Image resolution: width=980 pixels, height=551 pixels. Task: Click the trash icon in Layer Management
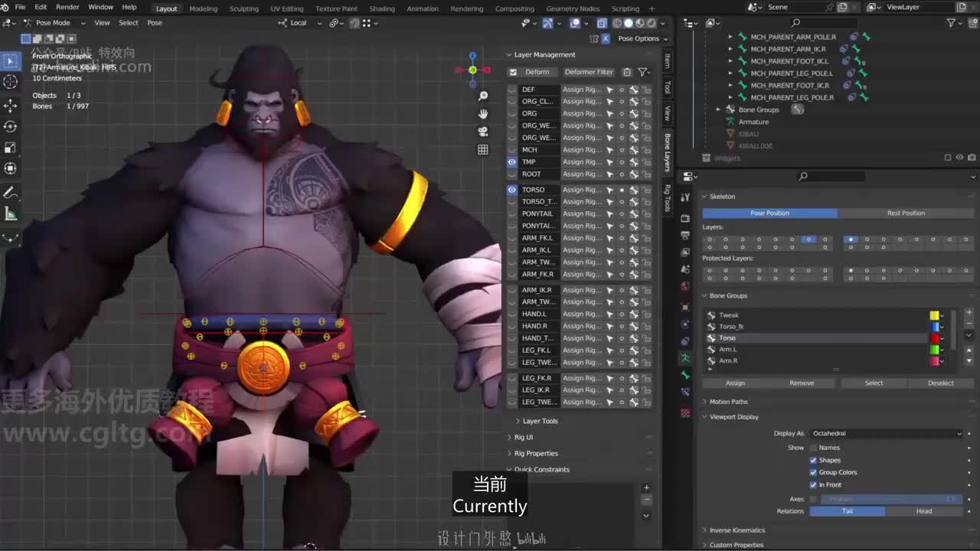coord(627,72)
